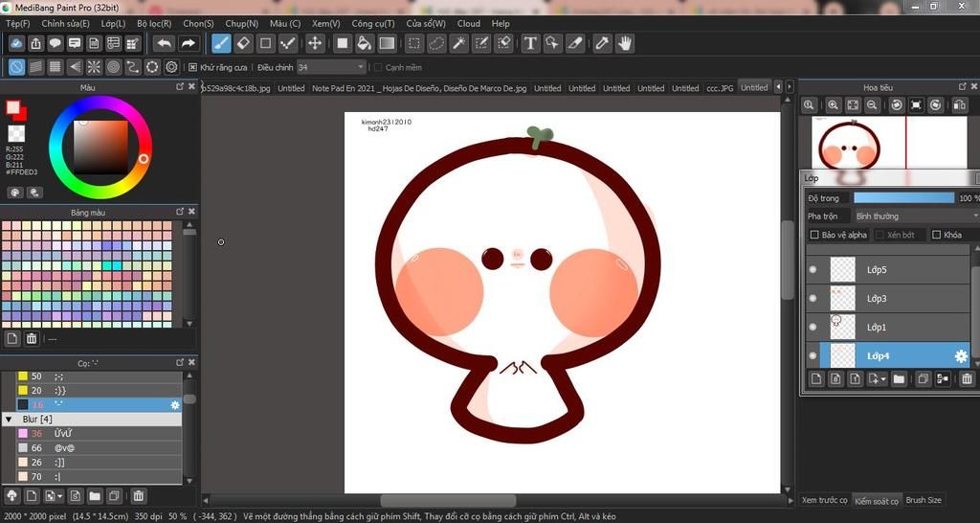The width and height of the screenshot is (980, 523).
Task: Click the Undo arrow
Action: tap(165, 43)
